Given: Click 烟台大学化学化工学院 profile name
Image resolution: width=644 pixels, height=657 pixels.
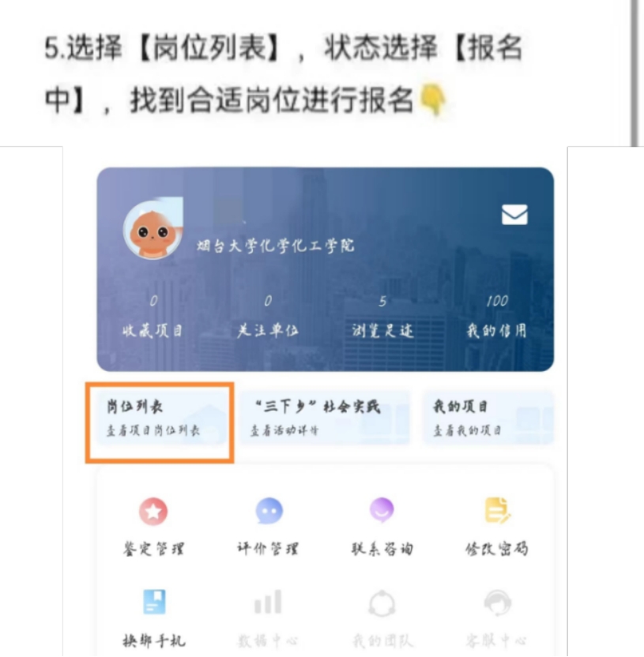Looking at the screenshot, I should [x=276, y=246].
